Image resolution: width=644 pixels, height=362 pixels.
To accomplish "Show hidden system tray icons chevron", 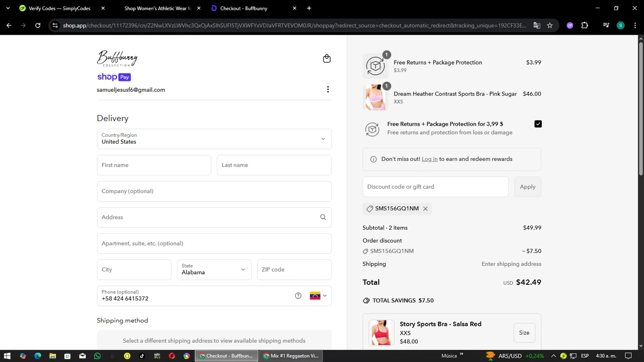I will pos(553,356).
